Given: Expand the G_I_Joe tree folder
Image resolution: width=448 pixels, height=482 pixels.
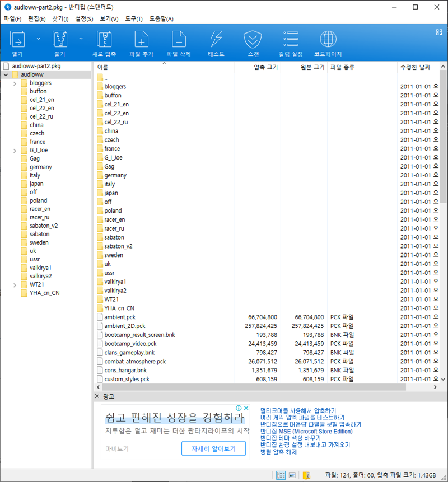Looking at the screenshot, I should click(x=15, y=151).
